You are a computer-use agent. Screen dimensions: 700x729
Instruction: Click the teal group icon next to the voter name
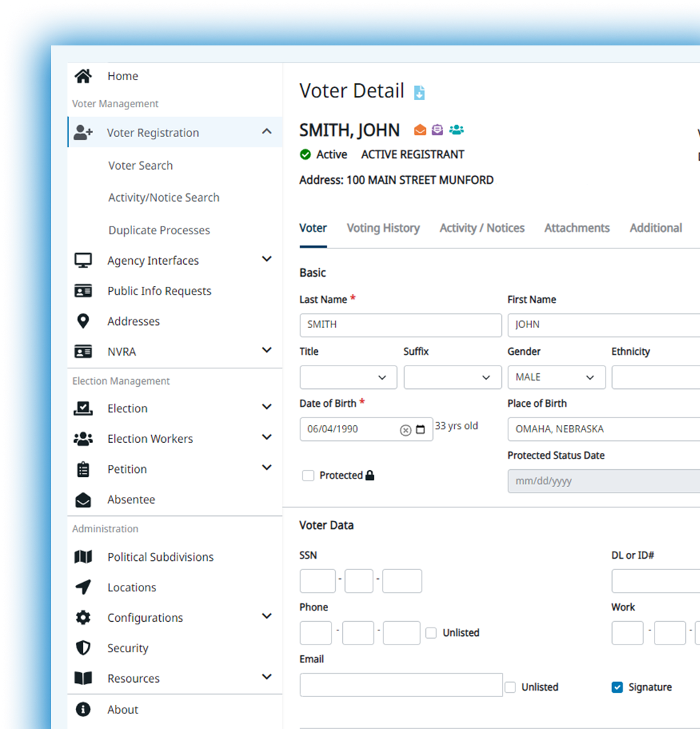point(456,130)
